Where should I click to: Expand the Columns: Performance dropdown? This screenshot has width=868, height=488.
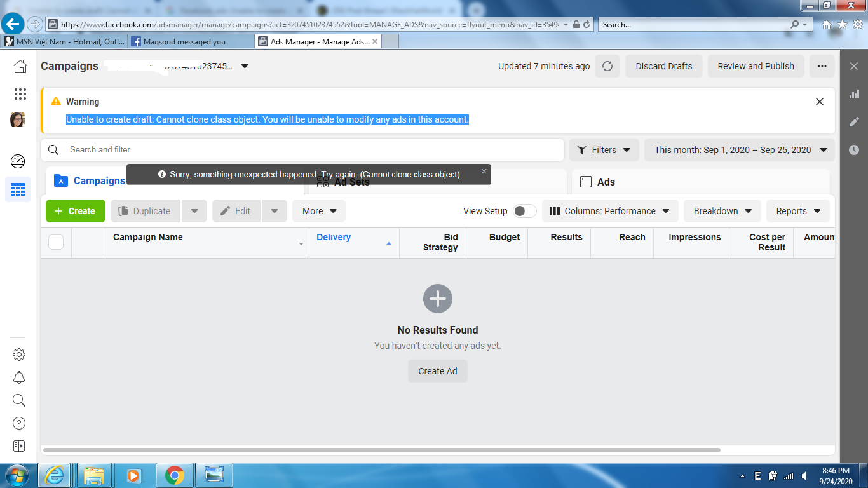click(610, 211)
